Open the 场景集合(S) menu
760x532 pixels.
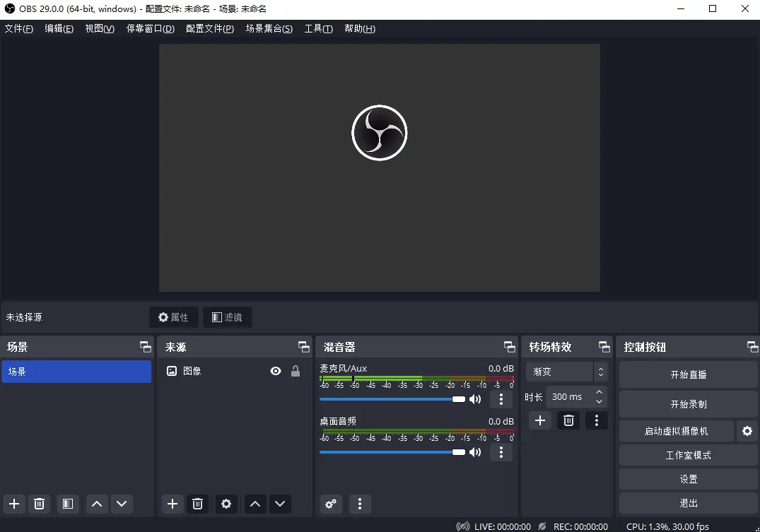pos(269,28)
